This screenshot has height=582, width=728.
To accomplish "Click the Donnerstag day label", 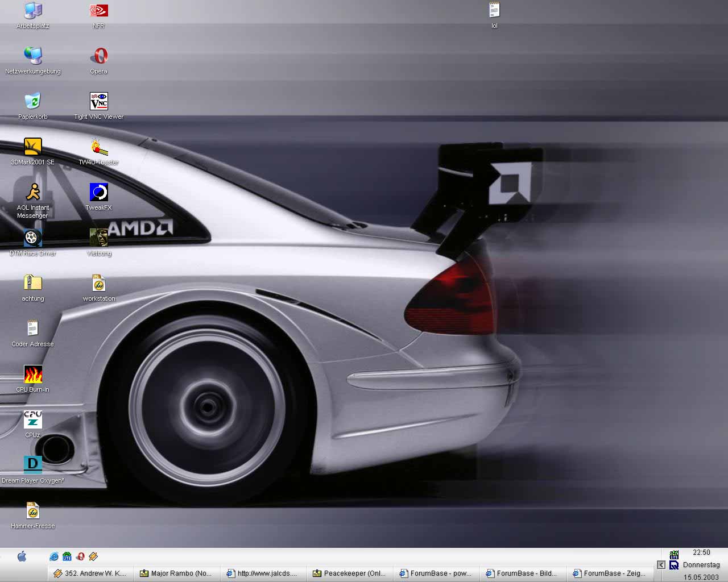I will [702, 565].
